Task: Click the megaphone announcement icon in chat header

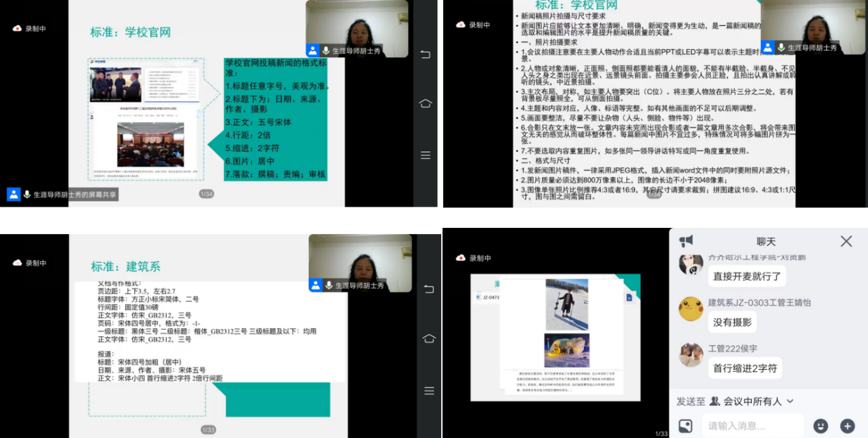Action: [x=686, y=241]
